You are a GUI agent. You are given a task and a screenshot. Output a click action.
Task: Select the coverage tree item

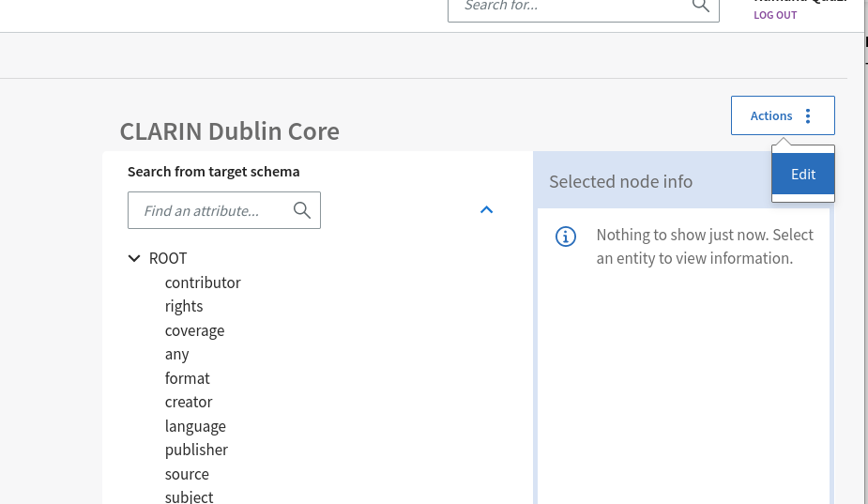pos(195,330)
